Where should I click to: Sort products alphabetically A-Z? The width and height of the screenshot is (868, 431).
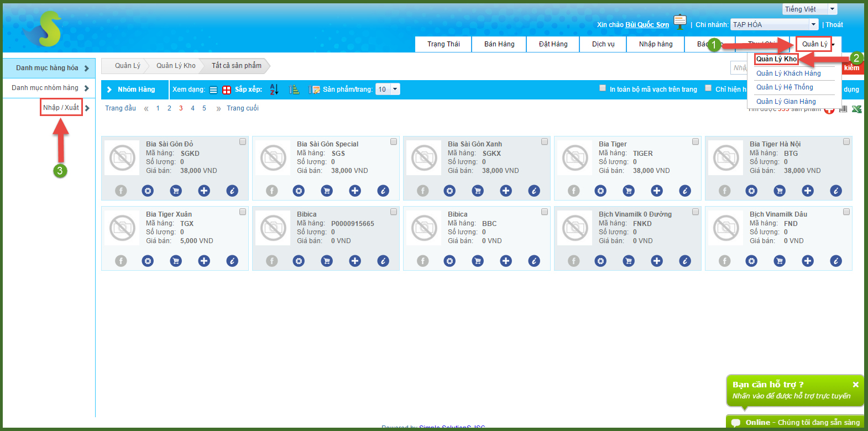(x=274, y=90)
